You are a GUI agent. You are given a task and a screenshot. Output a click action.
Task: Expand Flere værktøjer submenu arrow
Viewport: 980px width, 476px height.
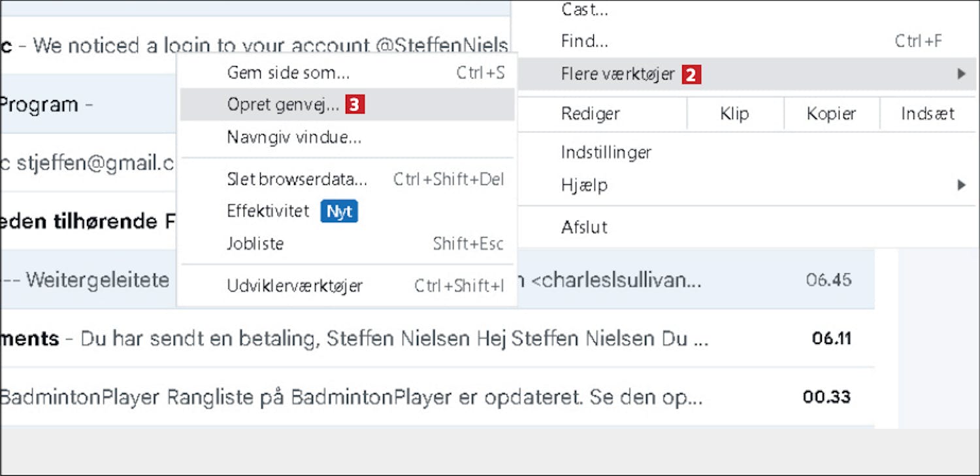(x=961, y=74)
